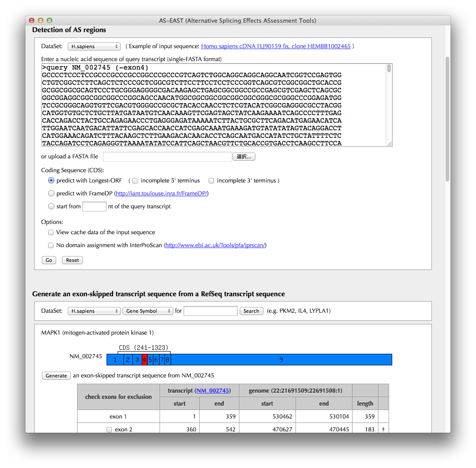The width and height of the screenshot is (476, 468).
Task: Check the exon 2 exclusion checkbox
Action: 109,430
